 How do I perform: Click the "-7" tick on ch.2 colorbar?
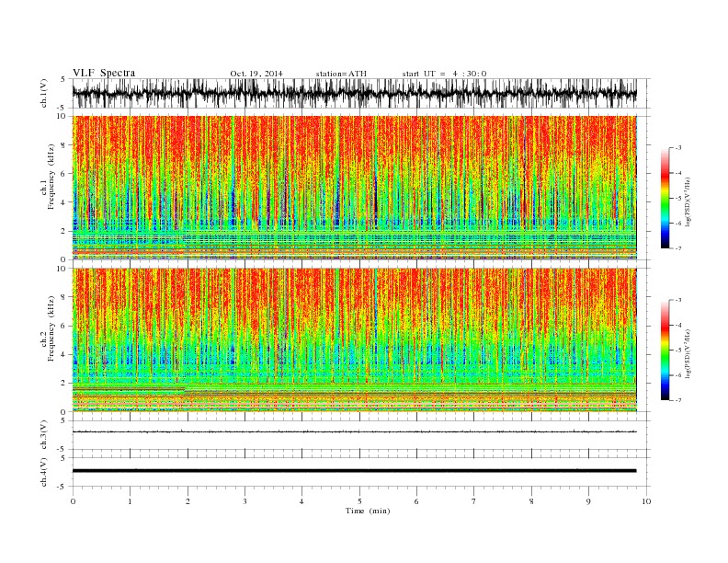click(x=677, y=400)
